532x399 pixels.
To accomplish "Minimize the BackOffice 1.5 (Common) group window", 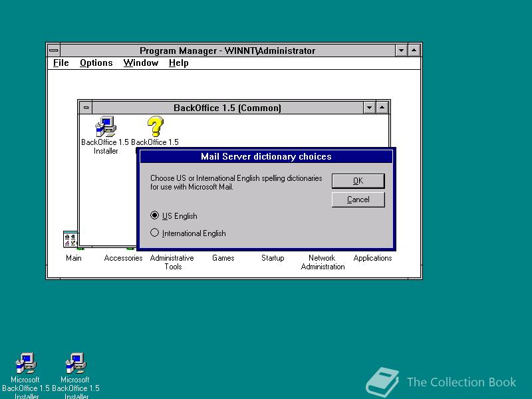I will (x=369, y=108).
